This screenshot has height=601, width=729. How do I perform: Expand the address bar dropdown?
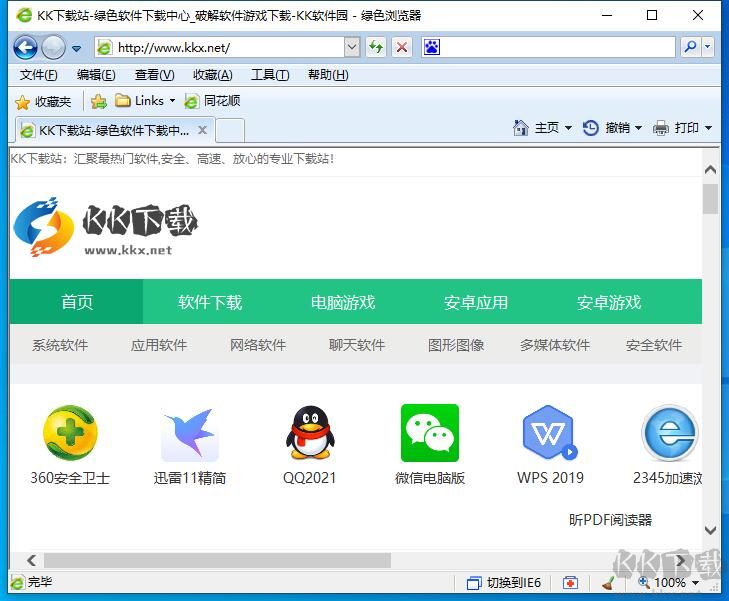coord(352,47)
